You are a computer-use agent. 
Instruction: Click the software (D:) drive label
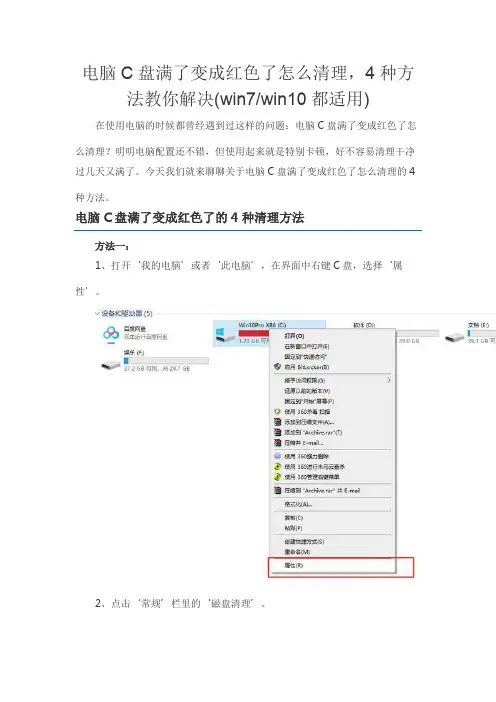(364, 325)
